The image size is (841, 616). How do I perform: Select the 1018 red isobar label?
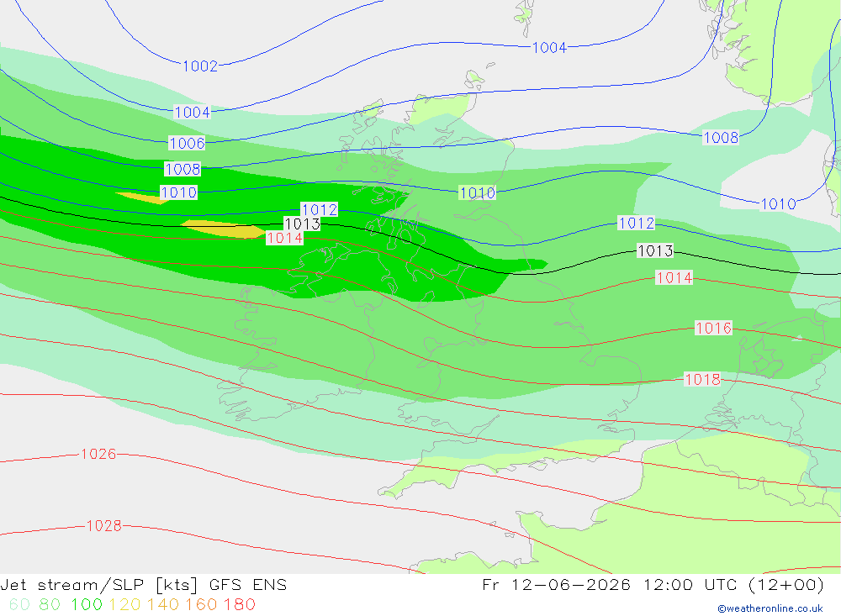702,380
